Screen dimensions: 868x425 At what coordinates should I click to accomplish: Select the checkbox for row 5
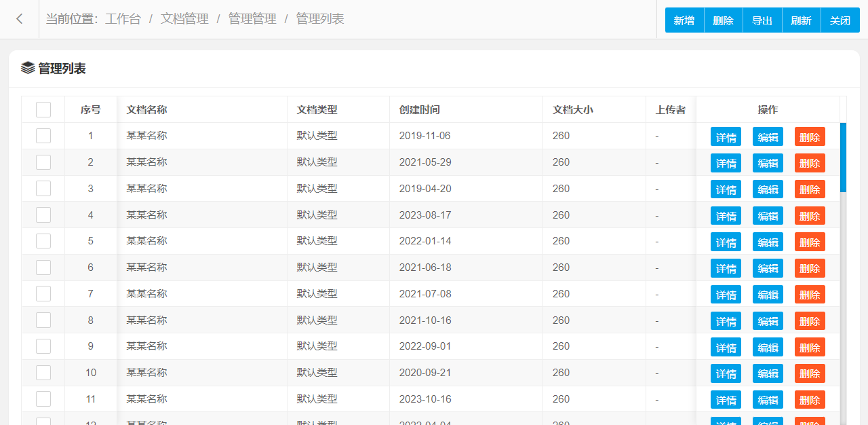click(x=43, y=241)
